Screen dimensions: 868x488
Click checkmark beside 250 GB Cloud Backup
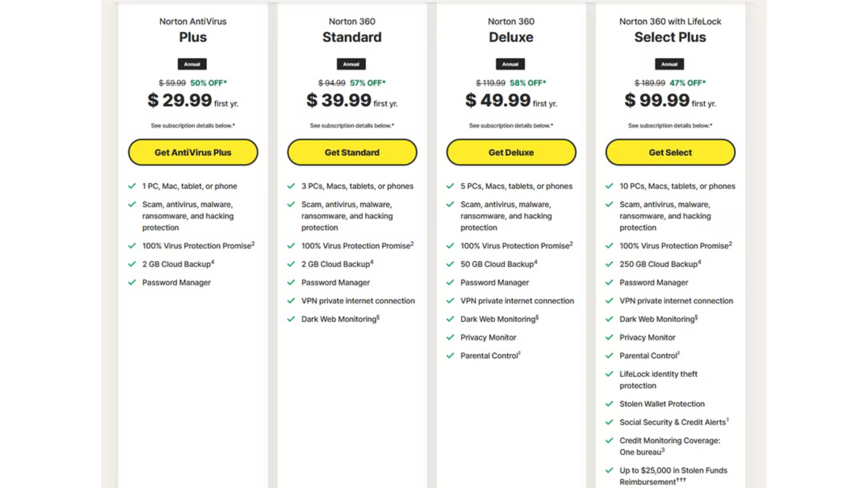609,264
